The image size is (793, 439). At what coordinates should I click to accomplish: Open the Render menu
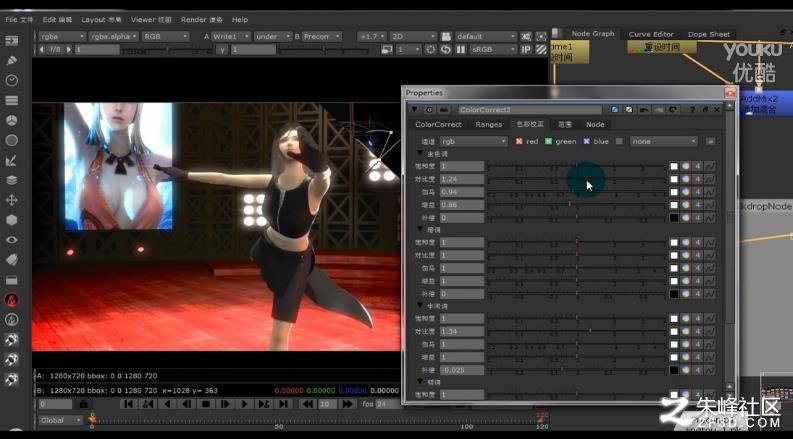201,20
